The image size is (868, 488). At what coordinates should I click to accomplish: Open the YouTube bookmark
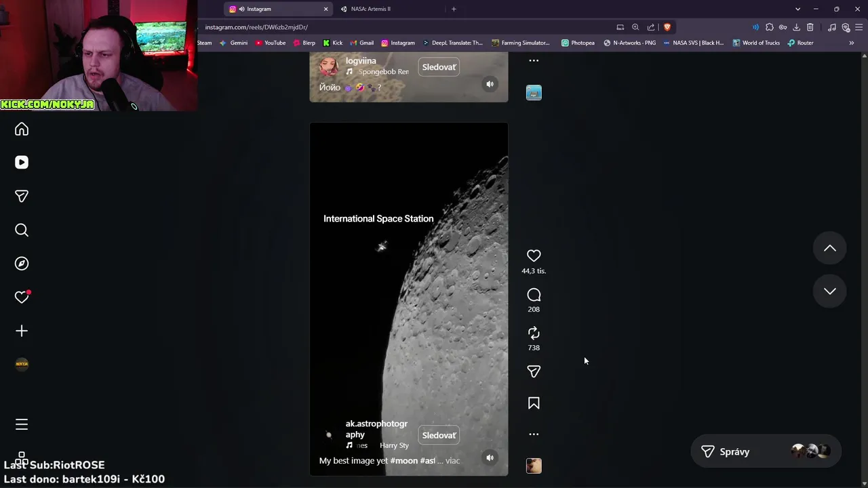[271, 43]
